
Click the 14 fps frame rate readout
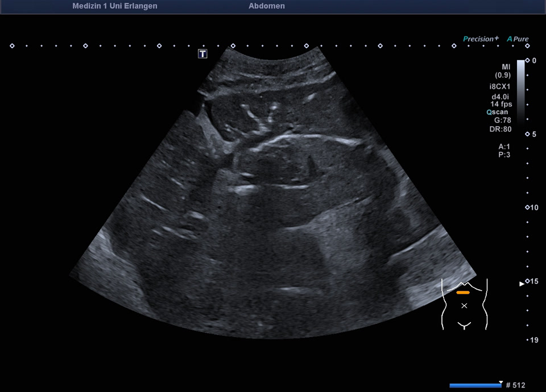[x=501, y=104]
